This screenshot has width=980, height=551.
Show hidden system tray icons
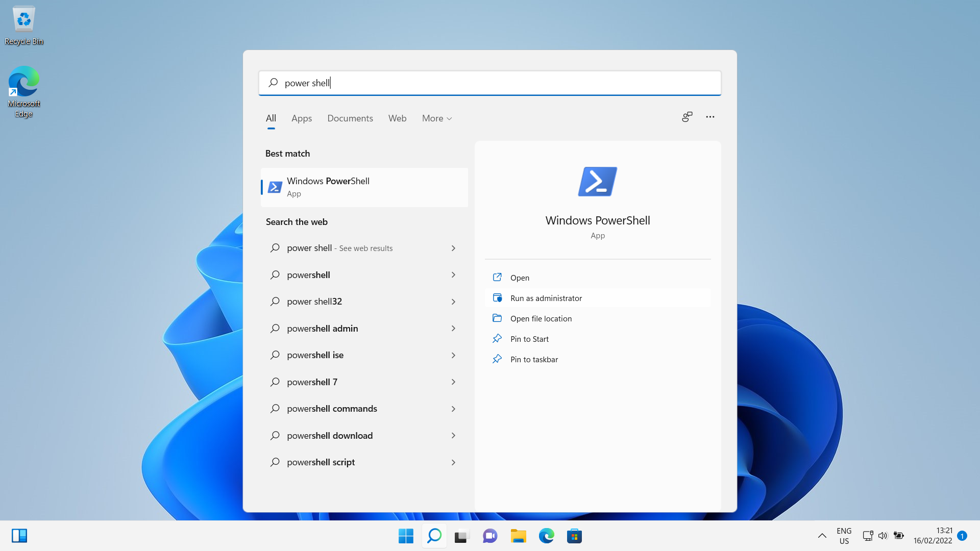(x=822, y=536)
